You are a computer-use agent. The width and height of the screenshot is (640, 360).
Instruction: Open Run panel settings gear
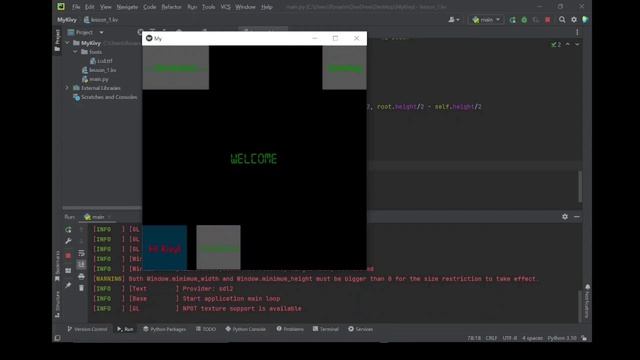pyautogui.click(x=565, y=217)
